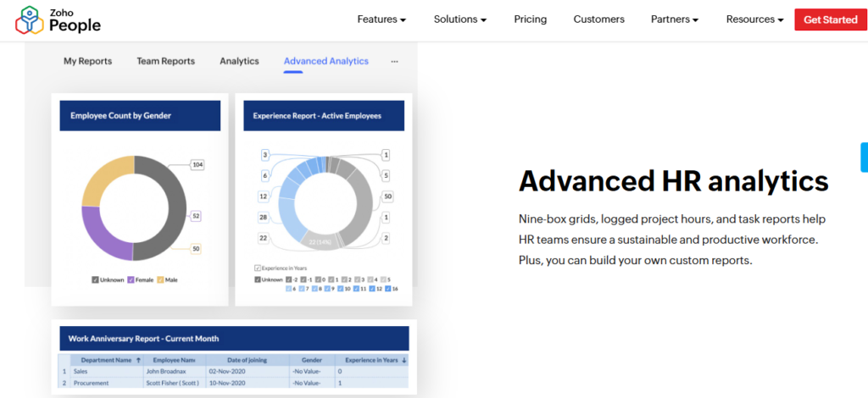Uncheck the Unknown legend under the gender chart

[x=95, y=279]
